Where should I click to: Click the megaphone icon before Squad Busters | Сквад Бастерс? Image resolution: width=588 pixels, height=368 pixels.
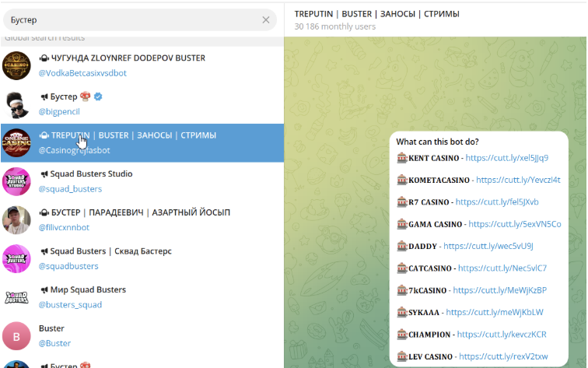point(44,251)
